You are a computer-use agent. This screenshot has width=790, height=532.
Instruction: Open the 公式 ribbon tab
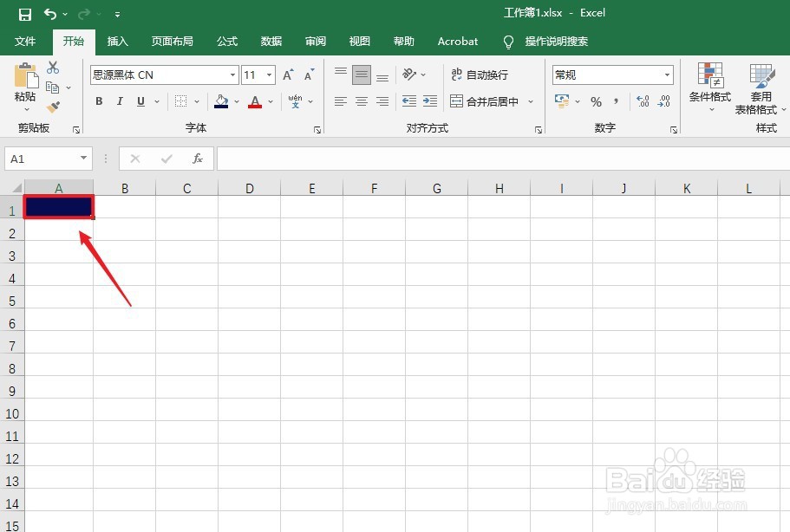226,41
